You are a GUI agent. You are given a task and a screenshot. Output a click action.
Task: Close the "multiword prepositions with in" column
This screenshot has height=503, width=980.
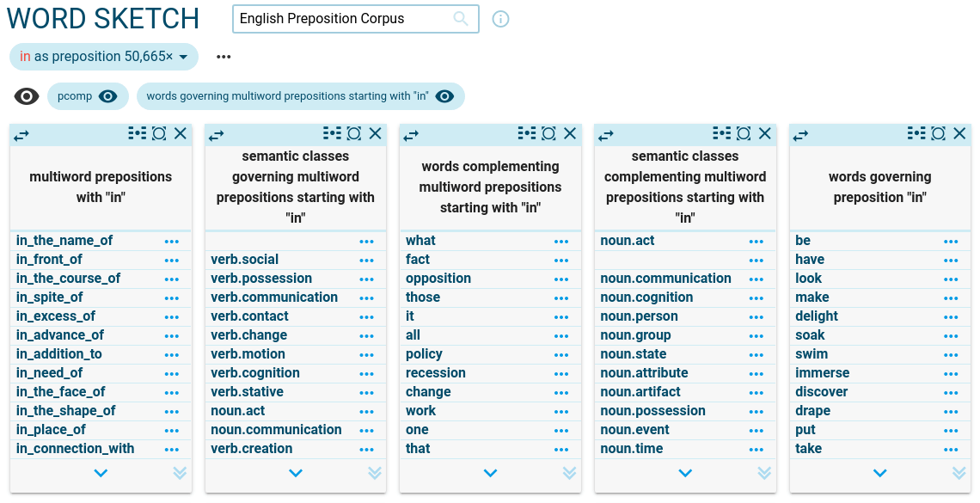[x=181, y=133]
